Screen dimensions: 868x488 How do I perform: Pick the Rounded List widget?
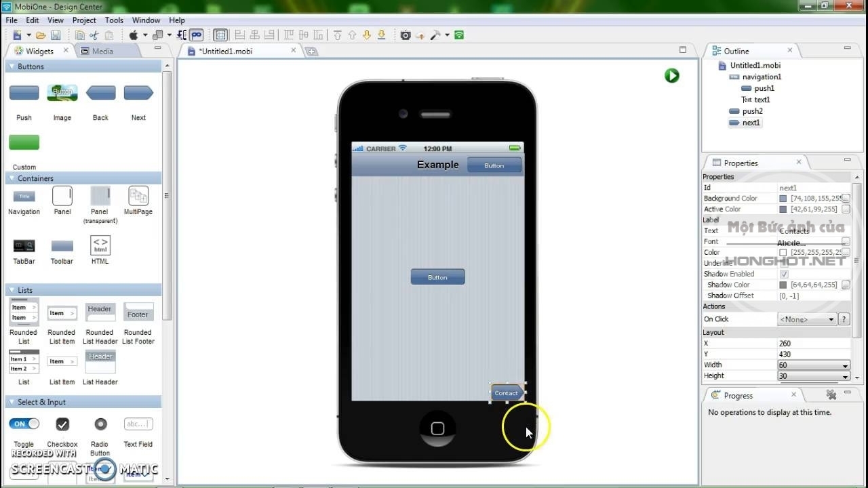(x=23, y=313)
